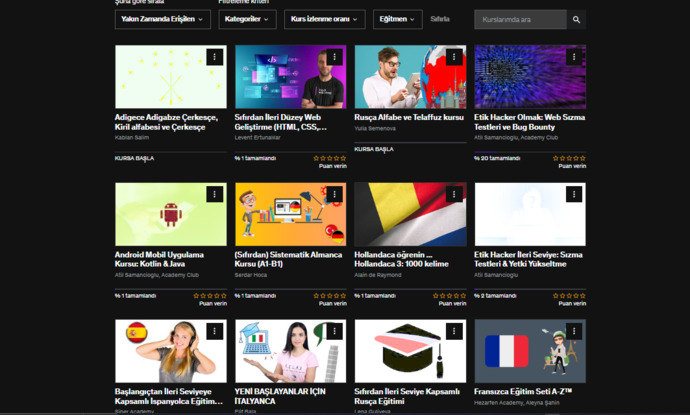This screenshot has height=415, width=690.
Task: Expand the Kategoriler filter dropdown
Action: pos(247,19)
